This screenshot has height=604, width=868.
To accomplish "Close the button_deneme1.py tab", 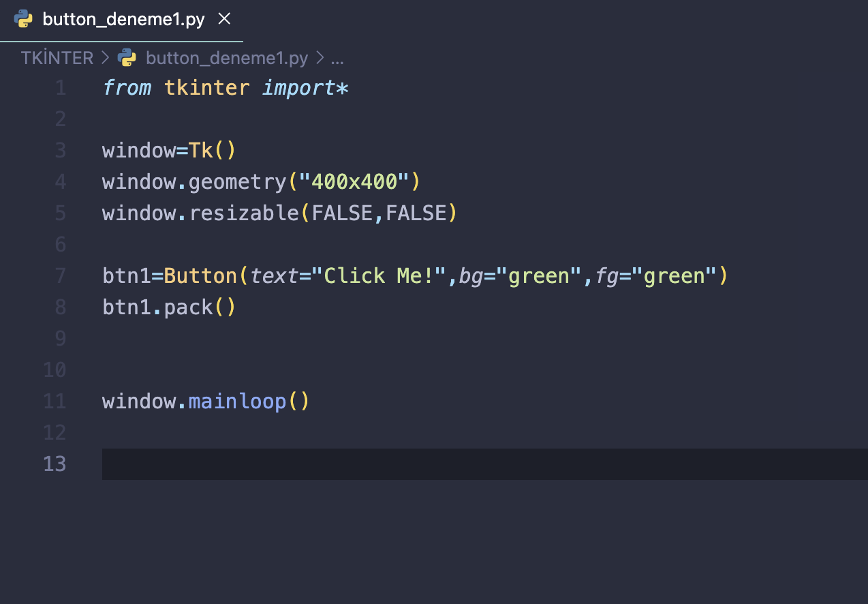I will (224, 19).
